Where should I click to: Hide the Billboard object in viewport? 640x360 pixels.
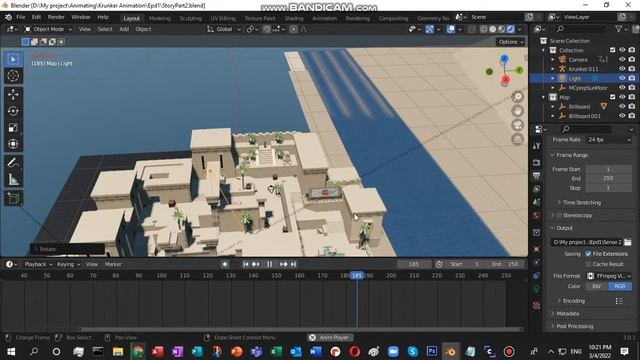pos(622,107)
